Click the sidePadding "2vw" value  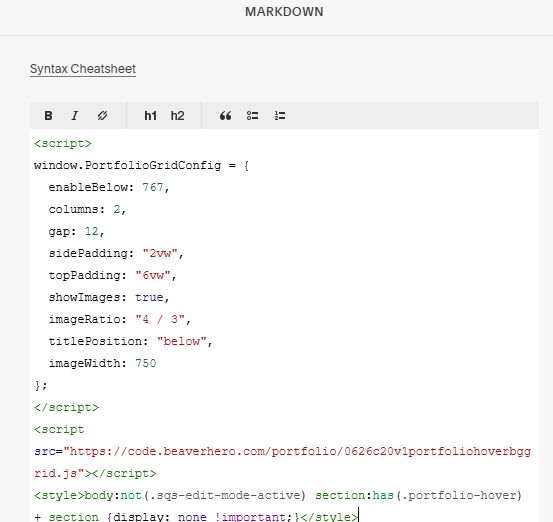pos(160,253)
